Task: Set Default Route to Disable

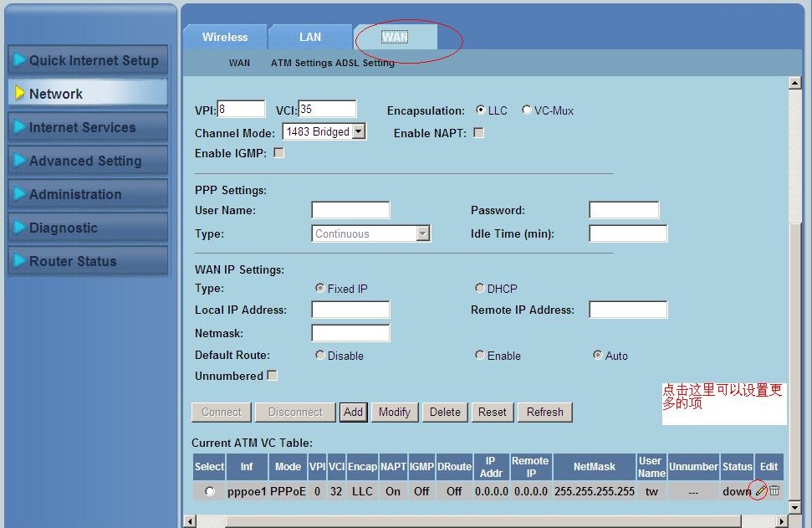Action: [x=320, y=355]
